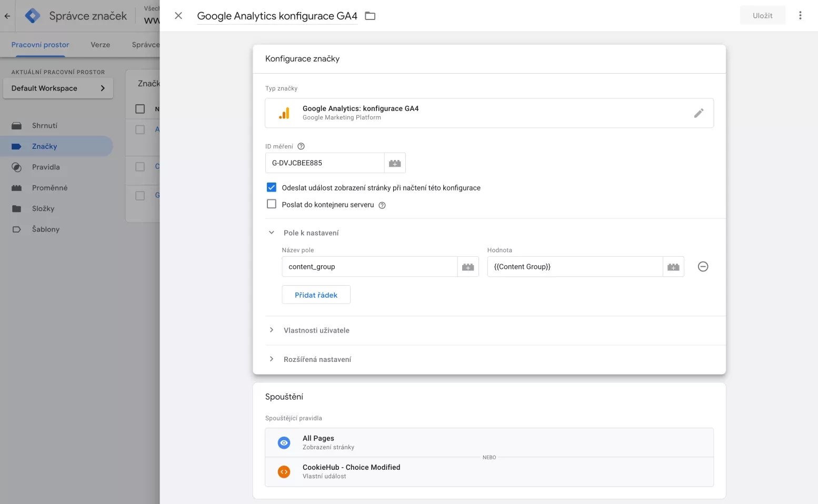818x504 pixels.
Task: Click Přidat řádek button
Action: pyautogui.click(x=316, y=295)
